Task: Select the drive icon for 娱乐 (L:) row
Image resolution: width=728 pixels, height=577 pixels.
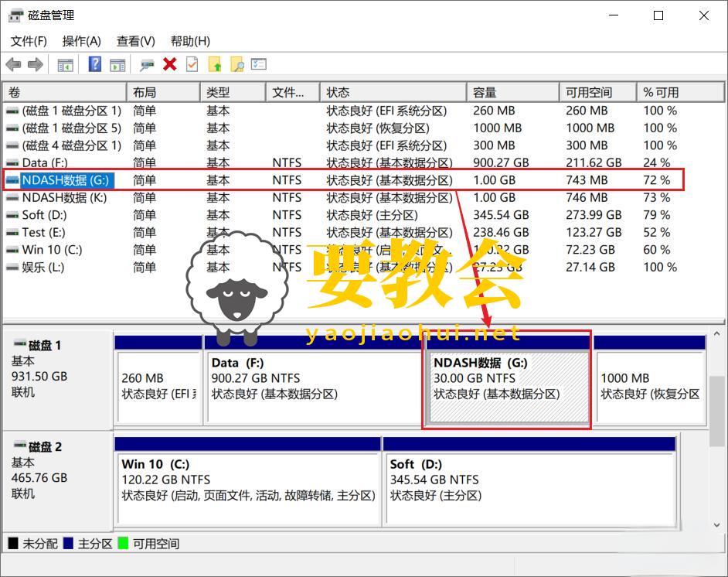Action: click(x=12, y=268)
